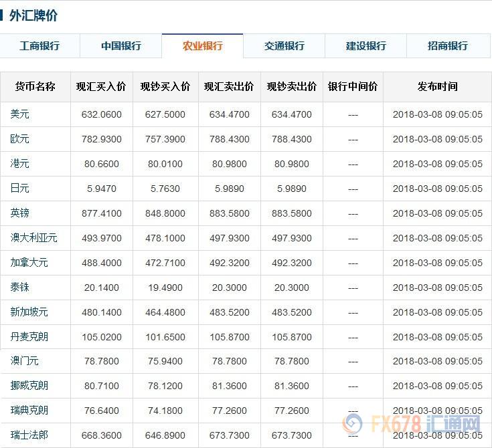492x448 pixels.
Task: Select 美元 现钞买入价 value 627.5000
Action: (x=165, y=114)
